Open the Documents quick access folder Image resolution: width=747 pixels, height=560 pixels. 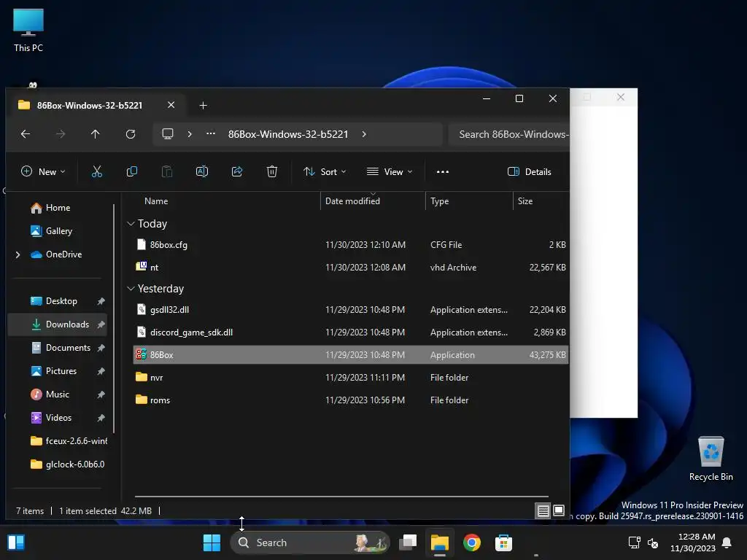coord(68,348)
